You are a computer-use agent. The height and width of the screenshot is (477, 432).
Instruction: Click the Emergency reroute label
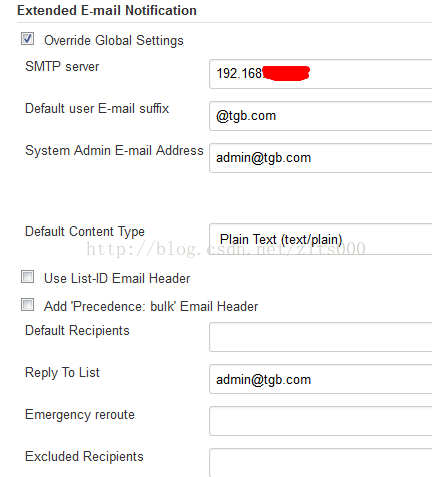(80, 415)
